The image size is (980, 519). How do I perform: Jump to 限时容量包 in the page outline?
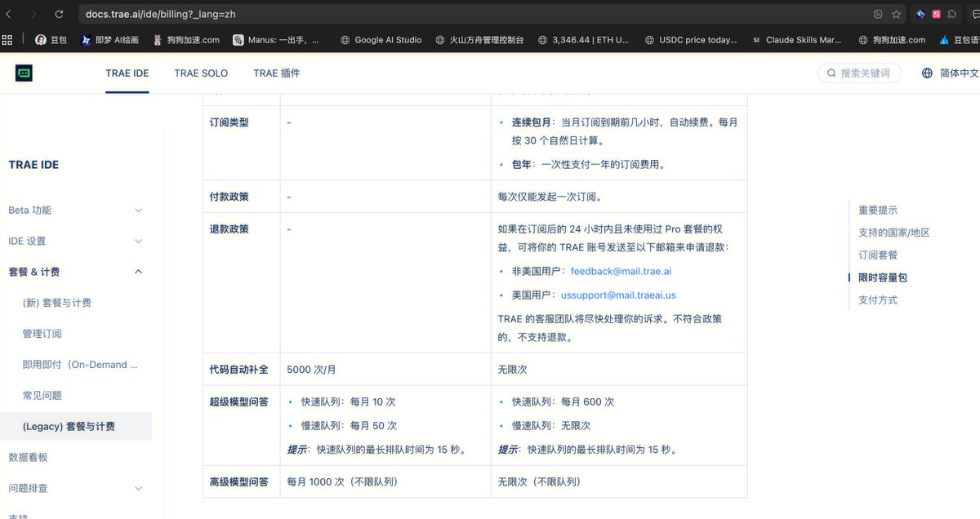[x=883, y=277]
